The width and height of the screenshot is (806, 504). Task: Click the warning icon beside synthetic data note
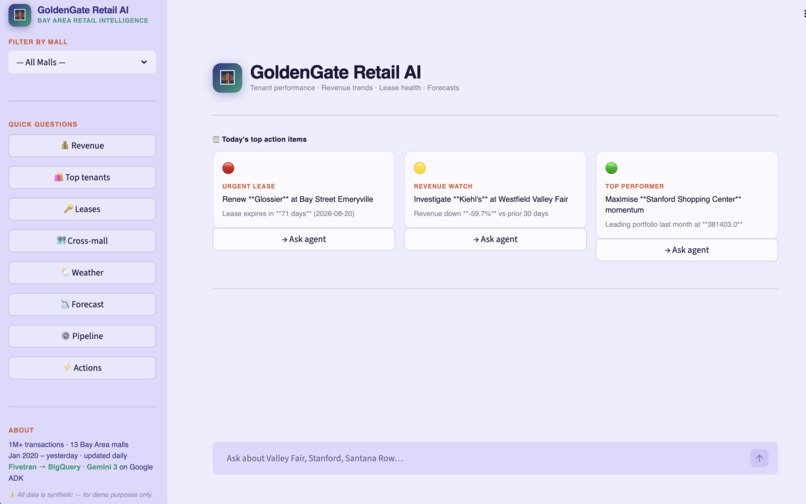(x=12, y=495)
